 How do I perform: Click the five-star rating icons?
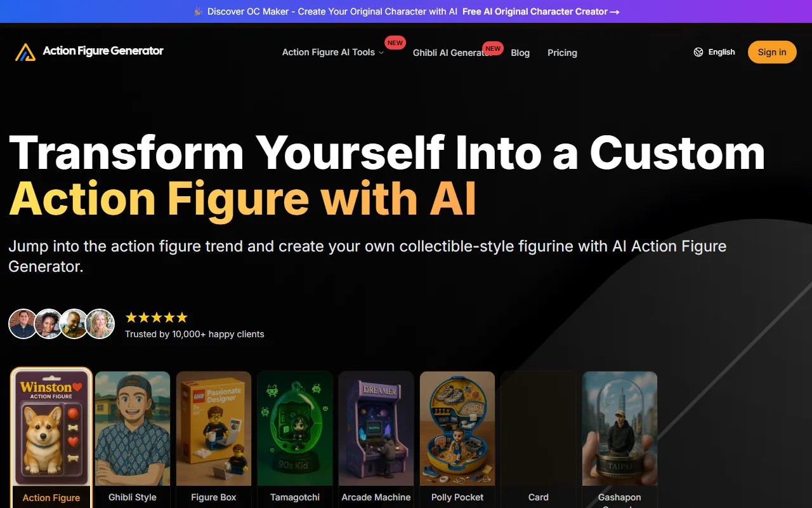click(157, 317)
